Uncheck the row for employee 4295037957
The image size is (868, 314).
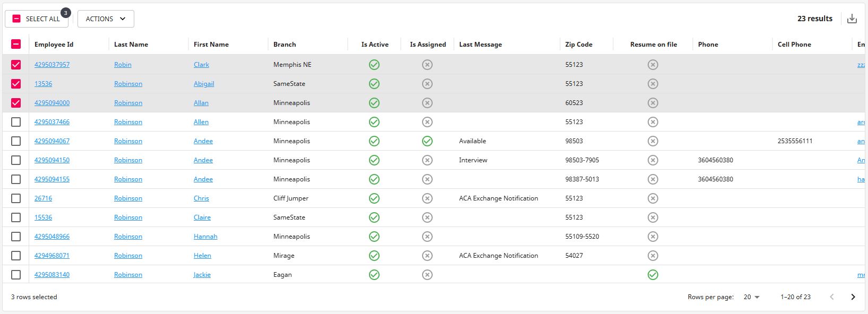click(x=16, y=65)
